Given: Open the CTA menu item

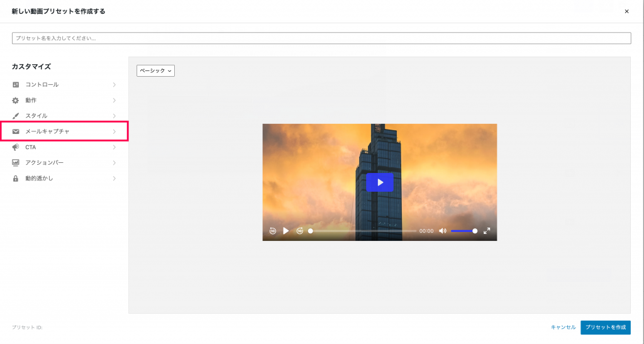Looking at the screenshot, I should pyautogui.click(x=65, y=147).
